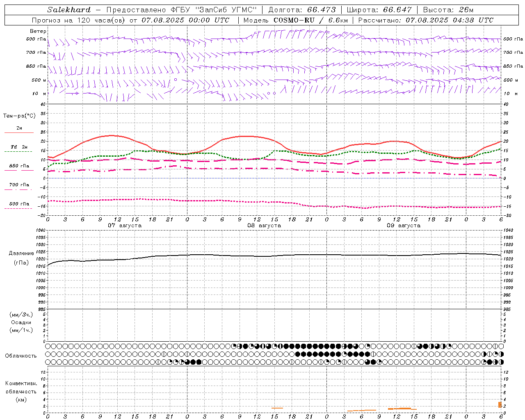Click the '09 августа' date label
This screenshot has height=420, width=525.
[404, 226]
